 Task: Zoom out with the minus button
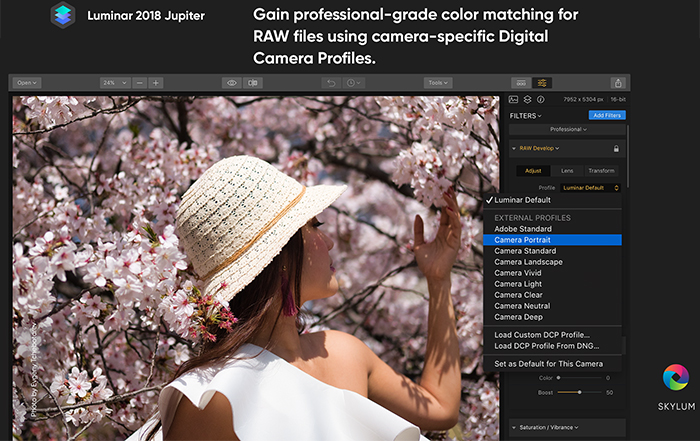[x=140, y=83]
